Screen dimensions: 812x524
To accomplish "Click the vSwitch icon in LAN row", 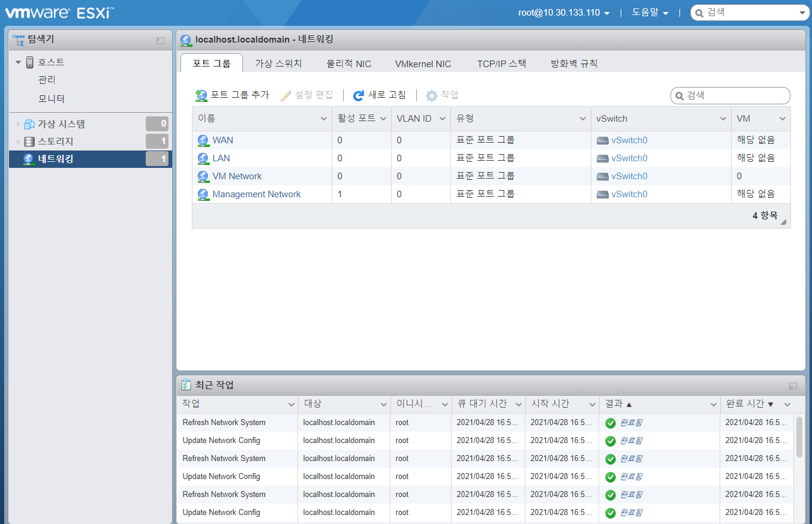I will pos(603,159).
